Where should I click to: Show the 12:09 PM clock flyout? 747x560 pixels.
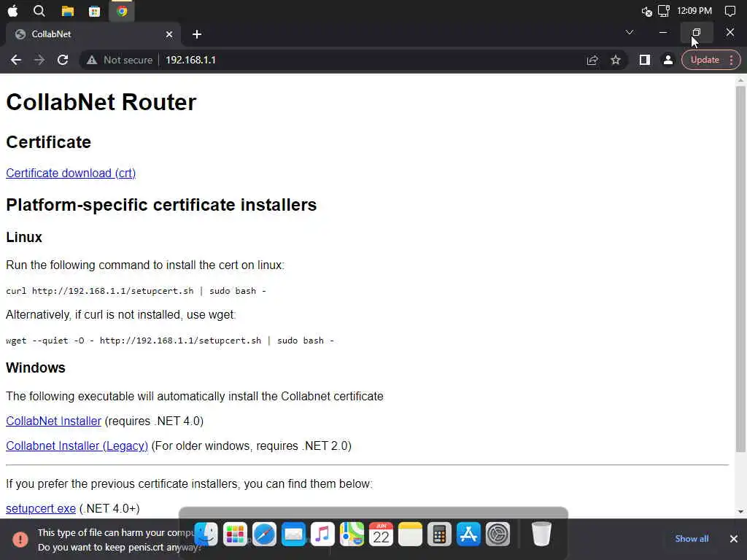[x=694, y=11]
